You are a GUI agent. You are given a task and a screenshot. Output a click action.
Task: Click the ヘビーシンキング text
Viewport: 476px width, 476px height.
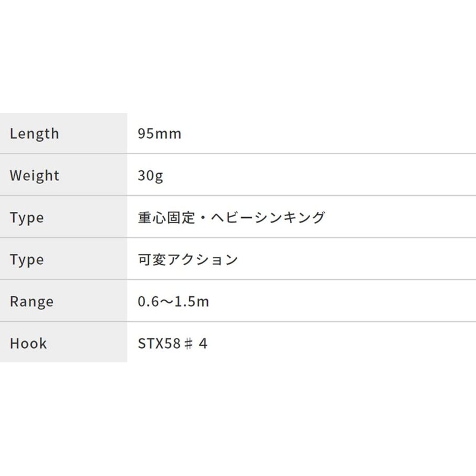[268, 218]
